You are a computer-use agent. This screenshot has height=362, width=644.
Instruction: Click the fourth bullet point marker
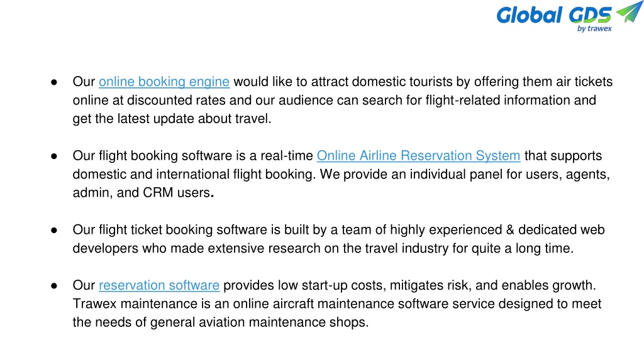54,286
